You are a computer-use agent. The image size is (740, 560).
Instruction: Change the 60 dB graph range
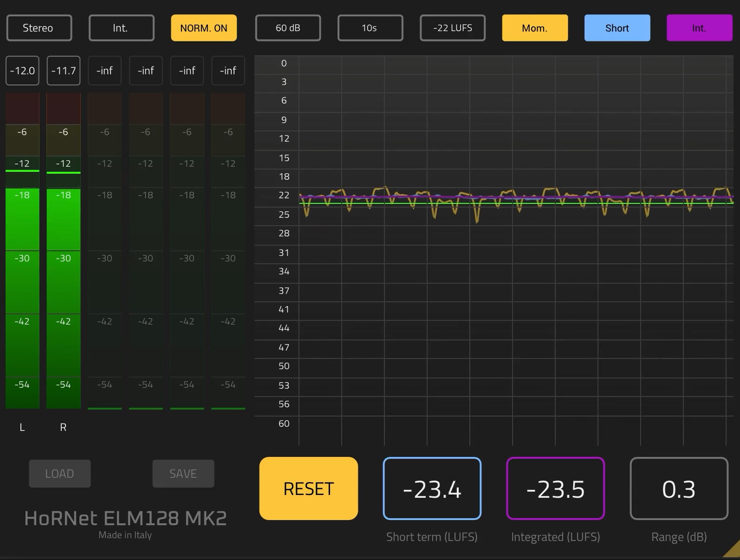coord(288,28)
